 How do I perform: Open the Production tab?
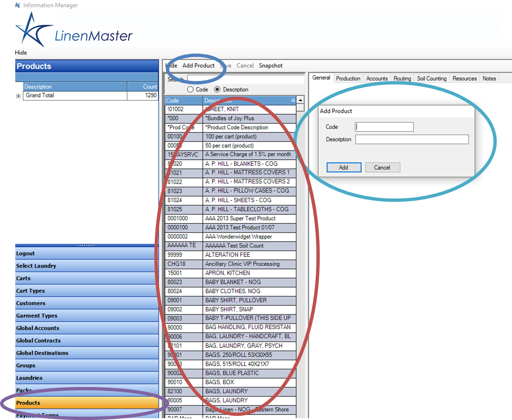click(348, 78)
